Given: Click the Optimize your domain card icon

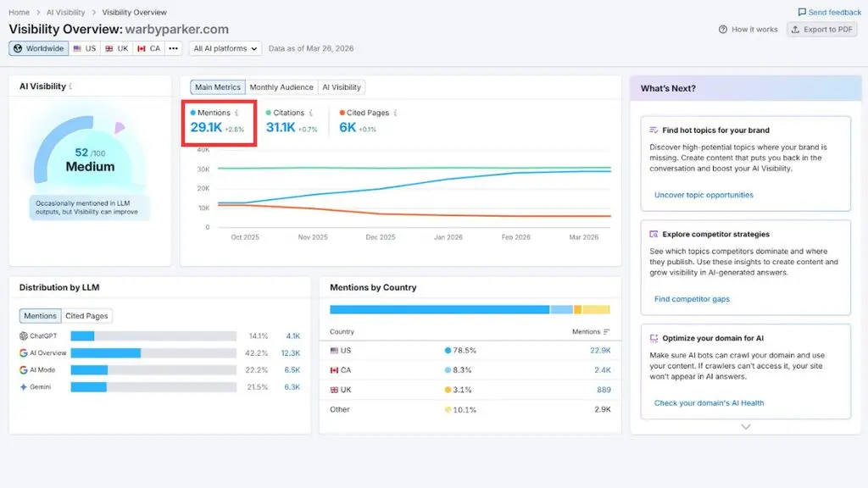Looking at the screenshot, I should pyautogui.click(x=654, y=338).
